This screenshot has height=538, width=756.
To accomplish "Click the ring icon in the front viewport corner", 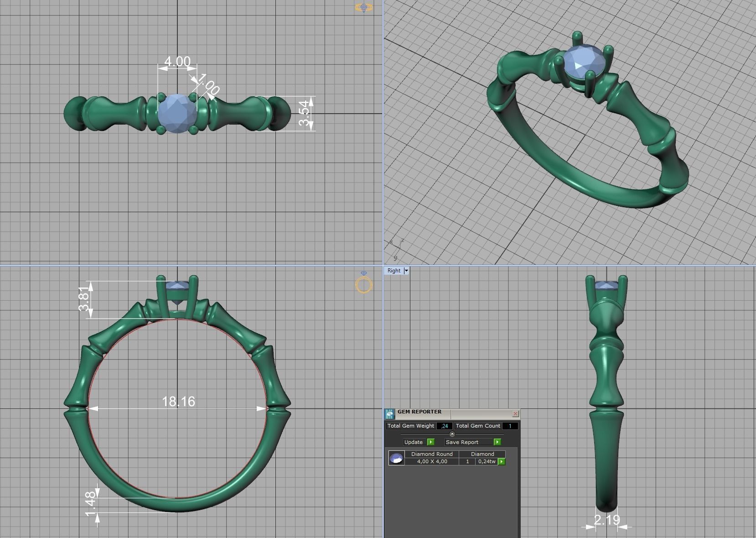I will 363,282.
